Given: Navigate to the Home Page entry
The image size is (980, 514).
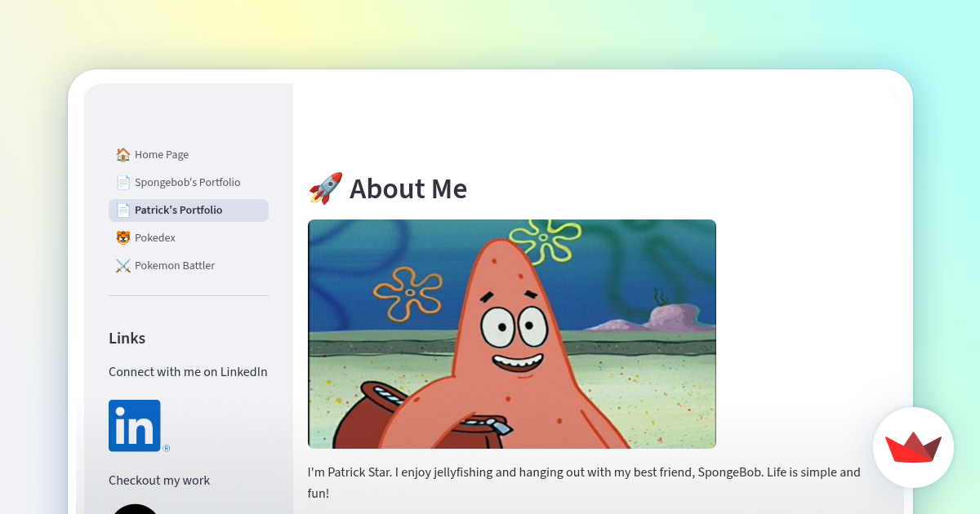Looking at the screenshot, I should [x=162, y=154].
